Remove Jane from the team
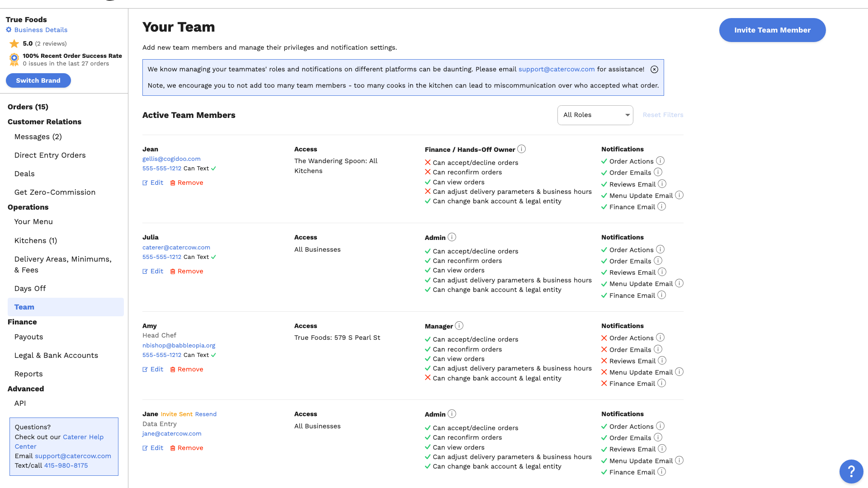 (186, 448)
